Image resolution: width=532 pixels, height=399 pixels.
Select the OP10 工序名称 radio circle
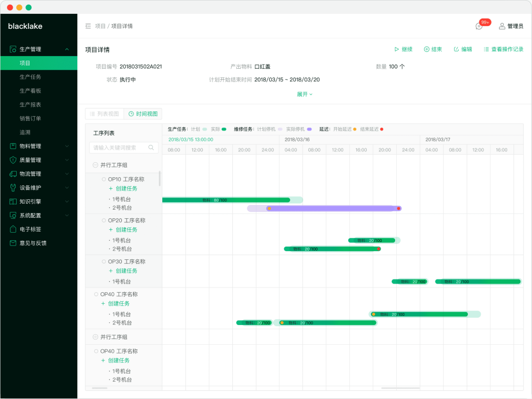tap(104, 179)
